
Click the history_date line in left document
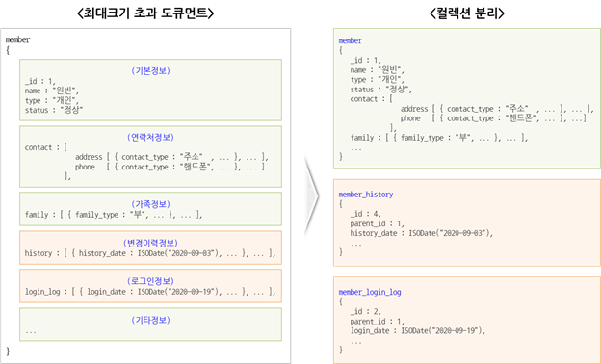150,253
